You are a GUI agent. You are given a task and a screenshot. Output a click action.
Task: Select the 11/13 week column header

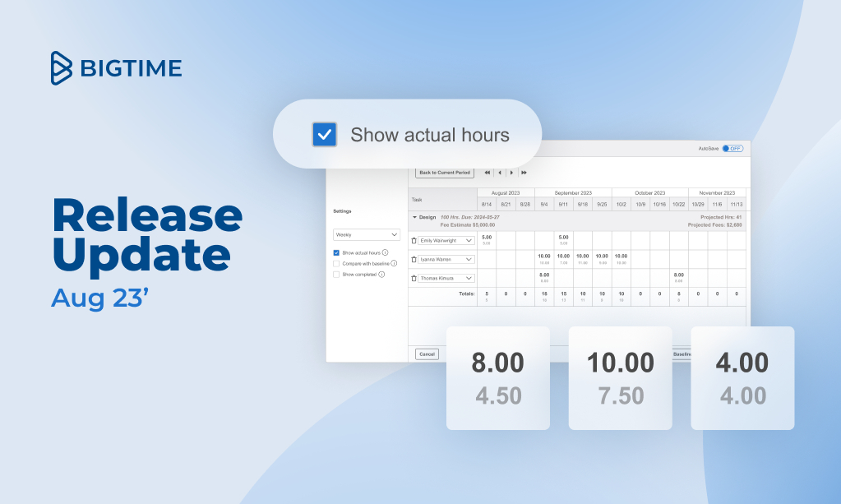pyautogui.click(x=737, y=204)
